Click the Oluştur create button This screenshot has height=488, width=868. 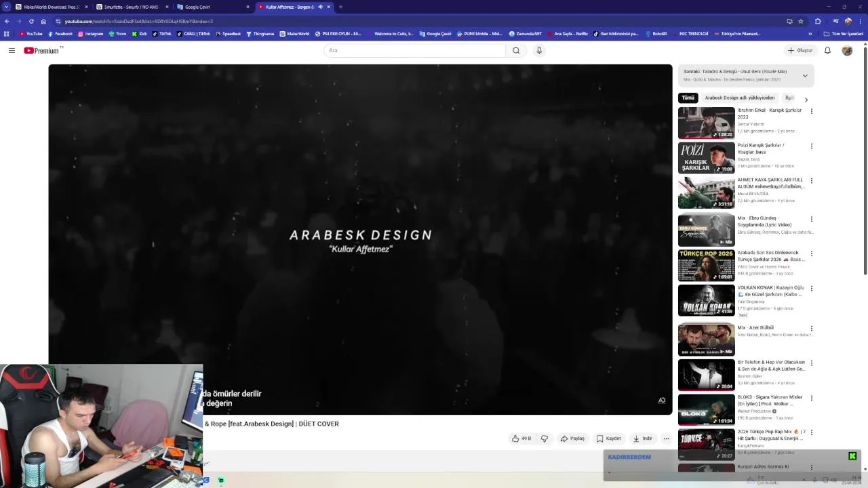800,50
